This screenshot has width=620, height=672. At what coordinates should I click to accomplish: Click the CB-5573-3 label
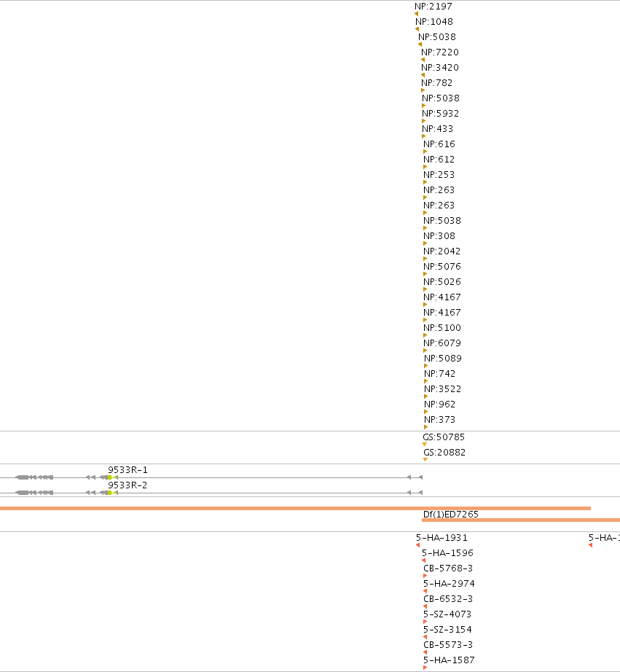448,645
